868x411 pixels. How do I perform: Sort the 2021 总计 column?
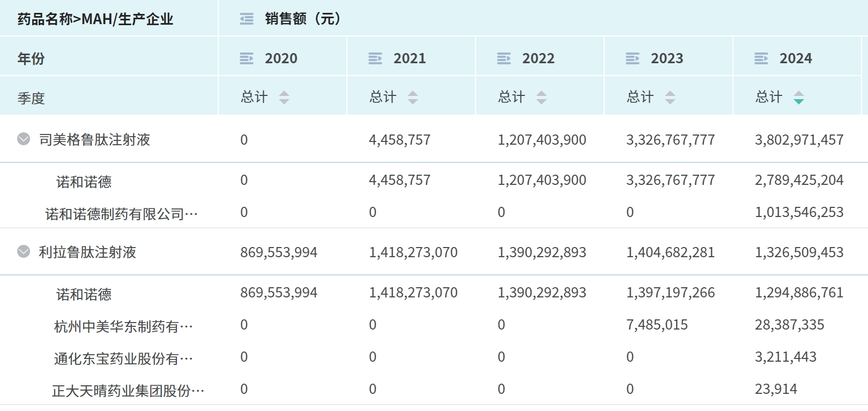pos(413,98)
